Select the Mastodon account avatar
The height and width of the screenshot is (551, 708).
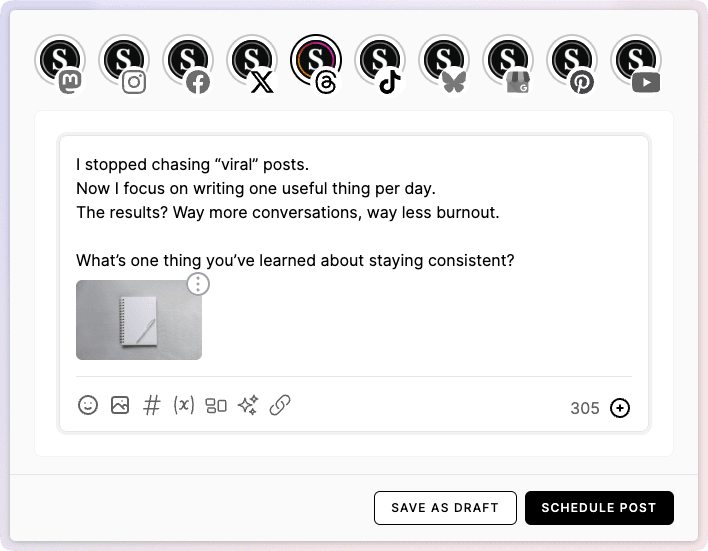(60, 62)
